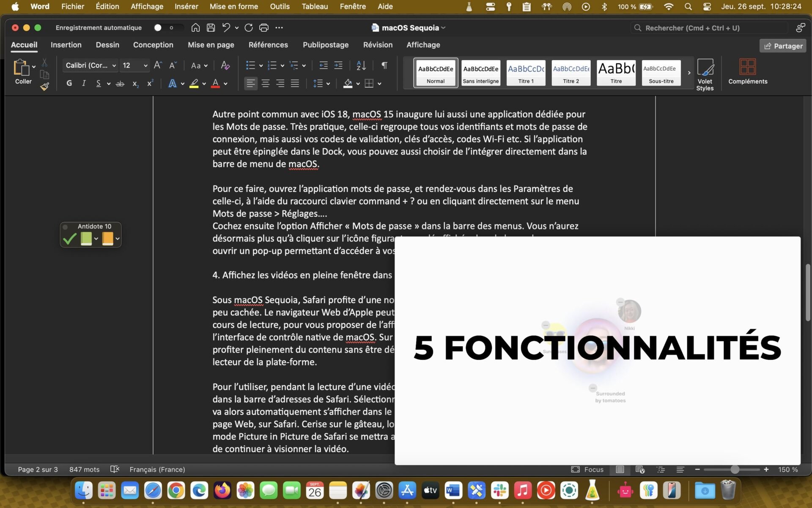Image resolution: width=812 pixels, height=508 pixels.
Task: Click Antidote green checkmark corrector
Action: point(69,239)
